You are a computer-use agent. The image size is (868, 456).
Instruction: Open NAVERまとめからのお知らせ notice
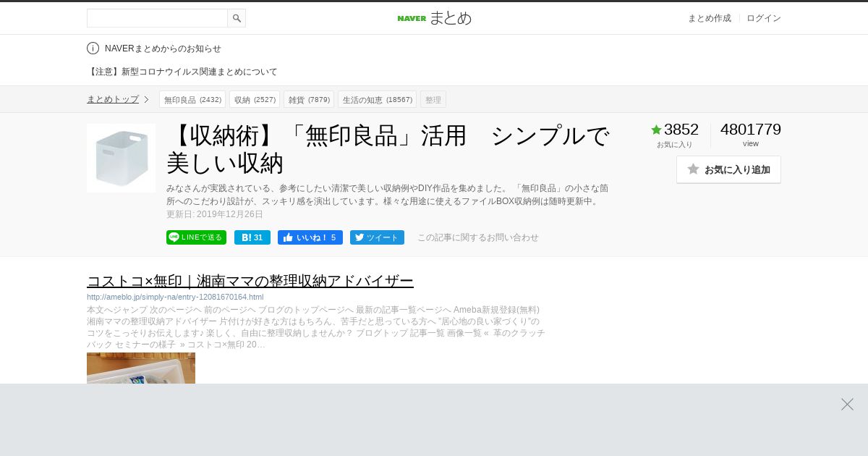pyautogui.click(x=163, y=48)
